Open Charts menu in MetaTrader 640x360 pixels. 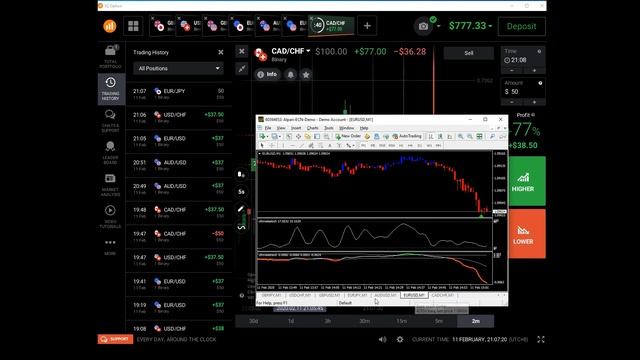pos(313,128)
